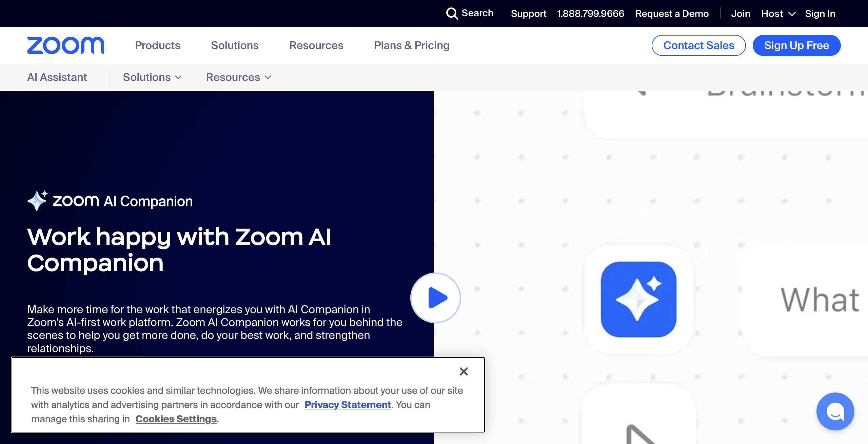The image size is (868, 444).
Task: Open the main Resources menu
Action: tap(316, 45)
